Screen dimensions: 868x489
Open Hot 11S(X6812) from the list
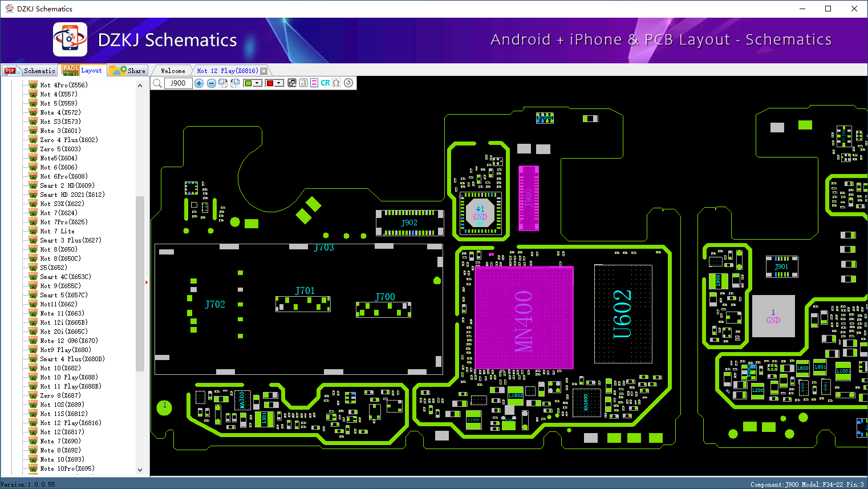tap(64, 414)
